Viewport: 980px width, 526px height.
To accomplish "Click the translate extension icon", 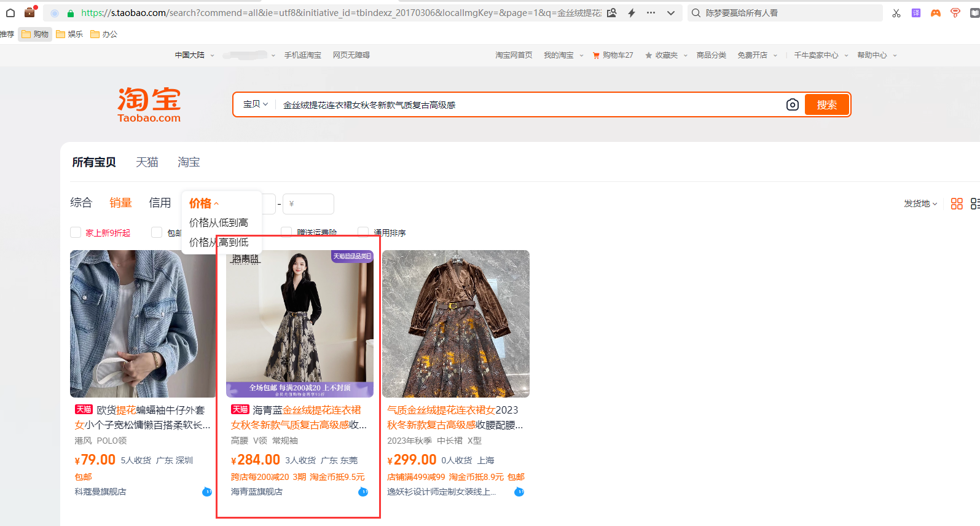I will click(915, 13).
